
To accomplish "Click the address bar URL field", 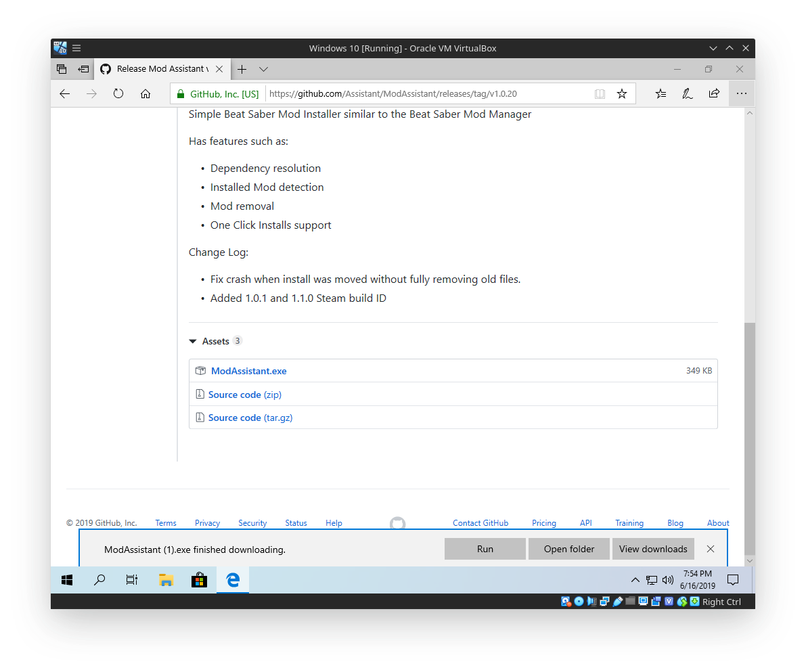I will coord(426,94).
